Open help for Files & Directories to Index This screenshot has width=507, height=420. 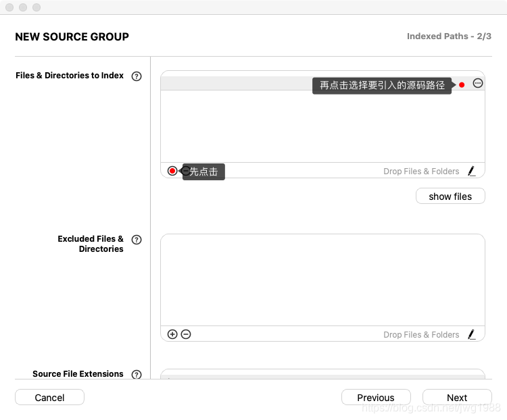point(137,76)
